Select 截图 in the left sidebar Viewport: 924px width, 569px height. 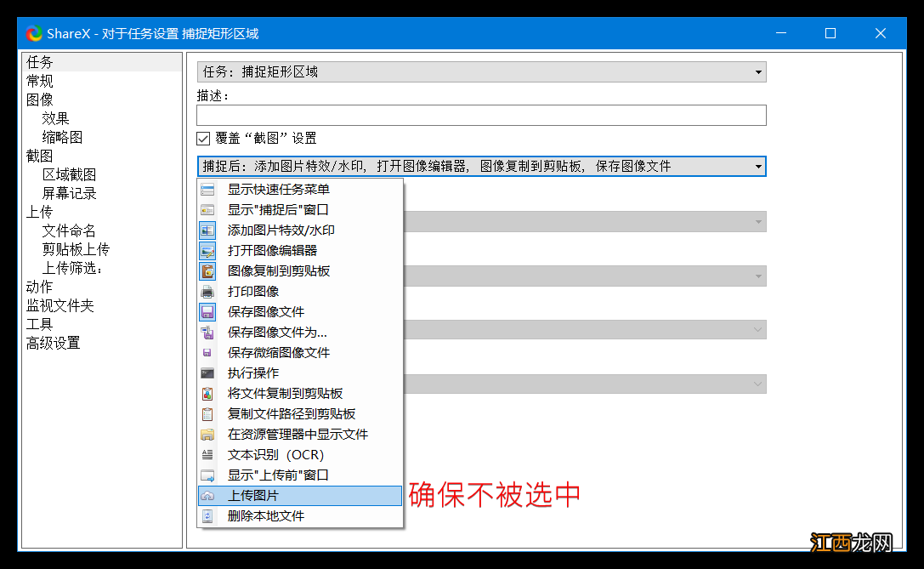coord(39,156)
